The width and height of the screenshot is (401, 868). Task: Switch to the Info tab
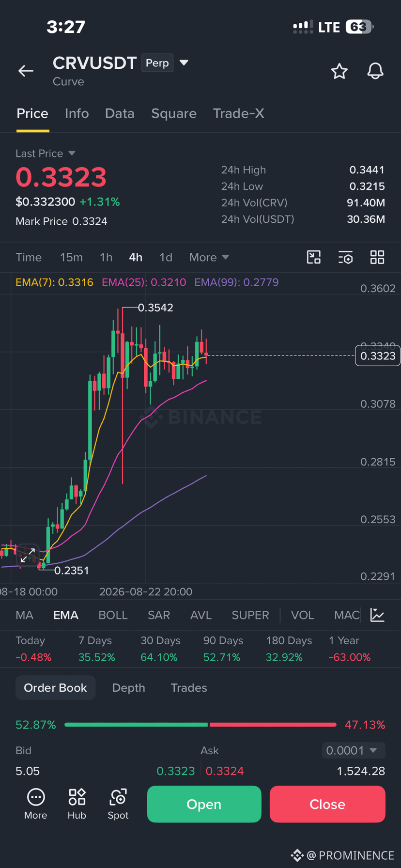(x=77, y=113)
